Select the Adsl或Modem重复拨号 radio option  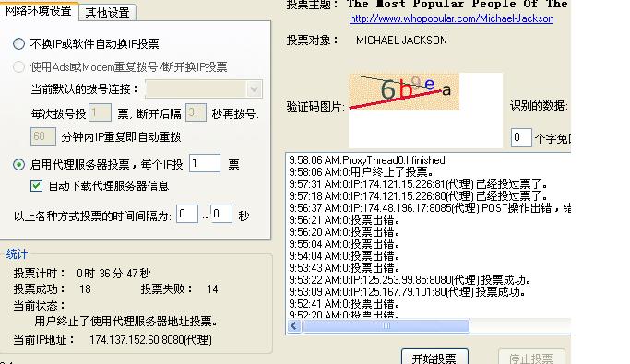(18, 66)
